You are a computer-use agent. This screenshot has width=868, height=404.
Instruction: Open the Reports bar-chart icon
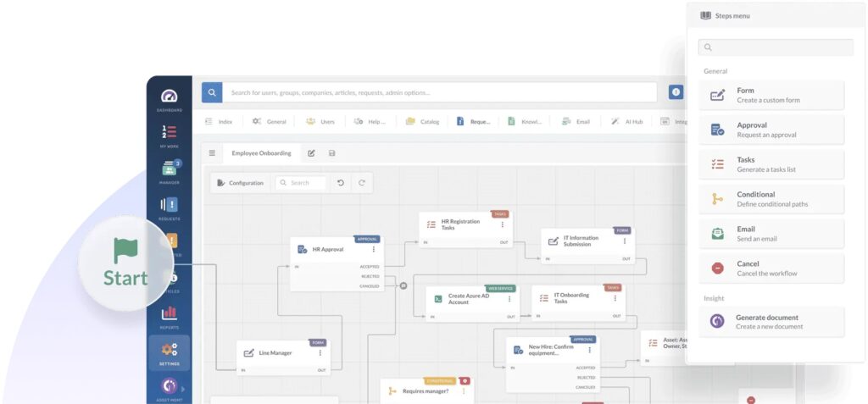point(169,315)
